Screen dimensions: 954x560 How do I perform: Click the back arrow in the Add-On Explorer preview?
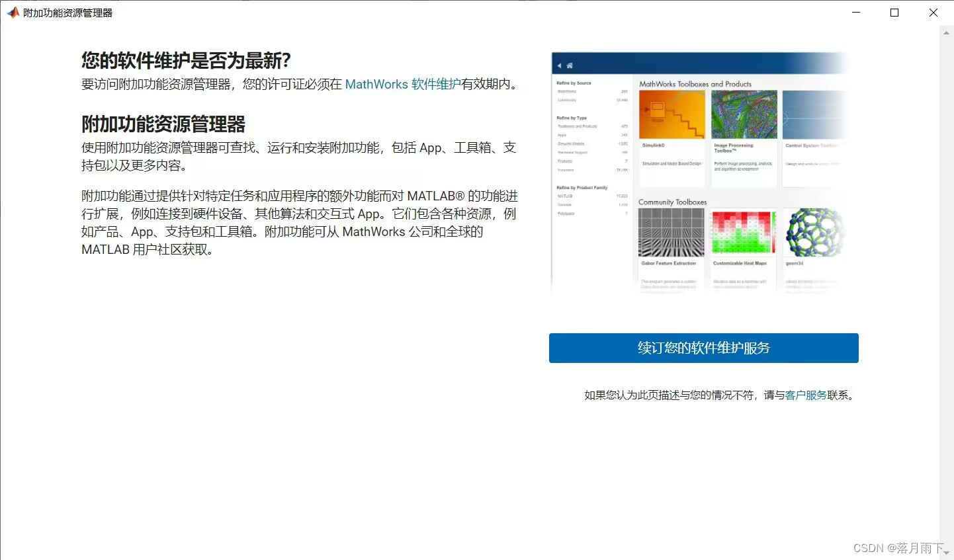[559, 65]
